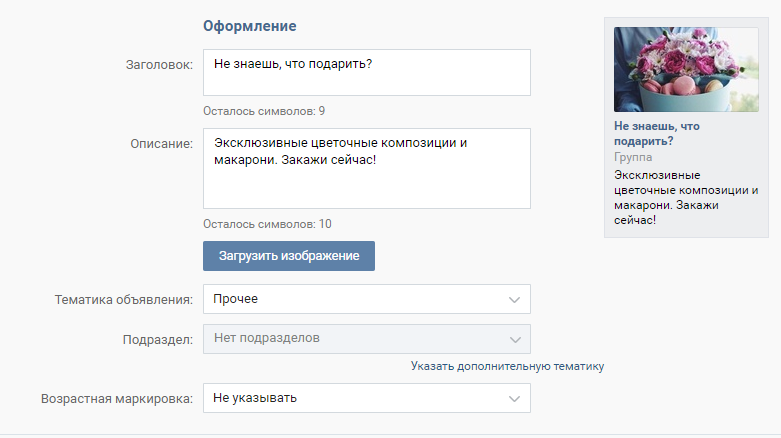The image size is (781, 438).
Task: Click the flower bouquet preview image
Action: point(686,69)
